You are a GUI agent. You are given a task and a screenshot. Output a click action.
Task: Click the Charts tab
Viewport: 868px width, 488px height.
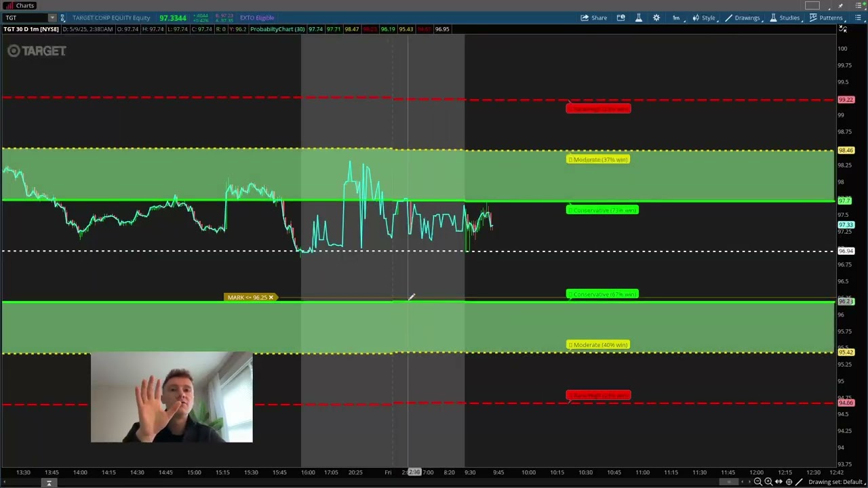click(x=20, y=5)
